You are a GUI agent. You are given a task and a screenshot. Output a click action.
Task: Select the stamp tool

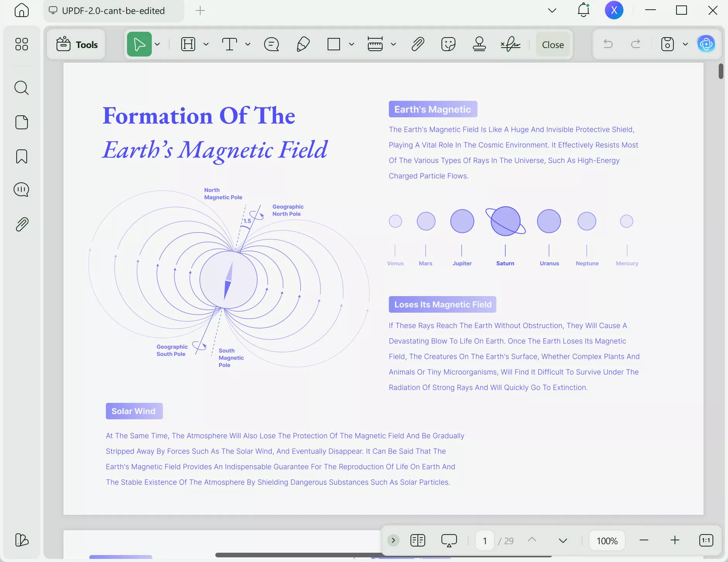pyautogui.click(x=479, y=44)
